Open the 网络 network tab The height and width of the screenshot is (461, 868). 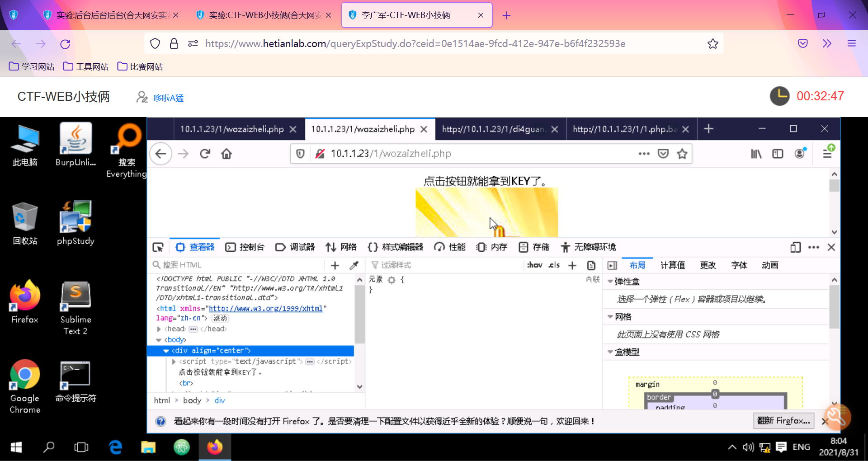point(341,247)
